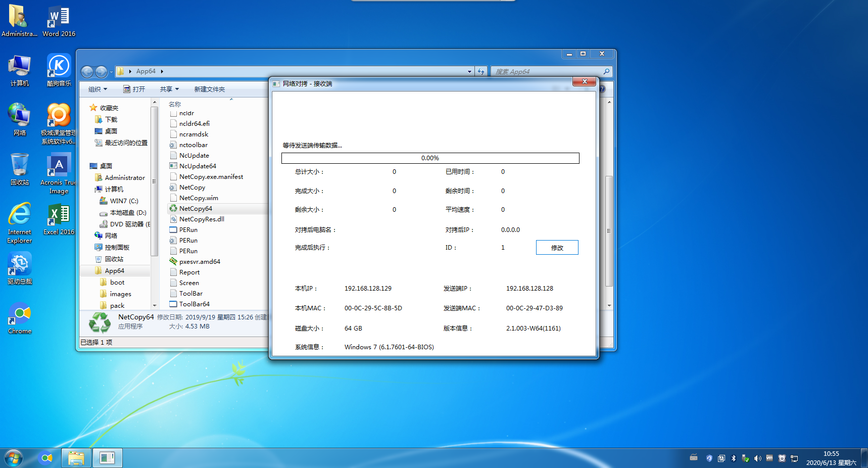868x468 pixels.
Task: Click the Explorer forward navigation arrow
Action: coord(101,72)
